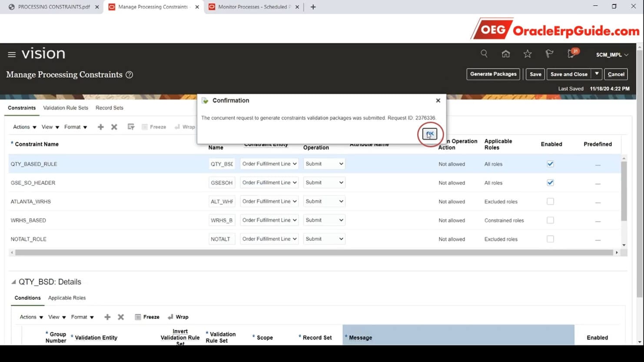
Task: Select the WRHS_BASED constraint row name
Action: pyautogui.click(x=28, y=220)
